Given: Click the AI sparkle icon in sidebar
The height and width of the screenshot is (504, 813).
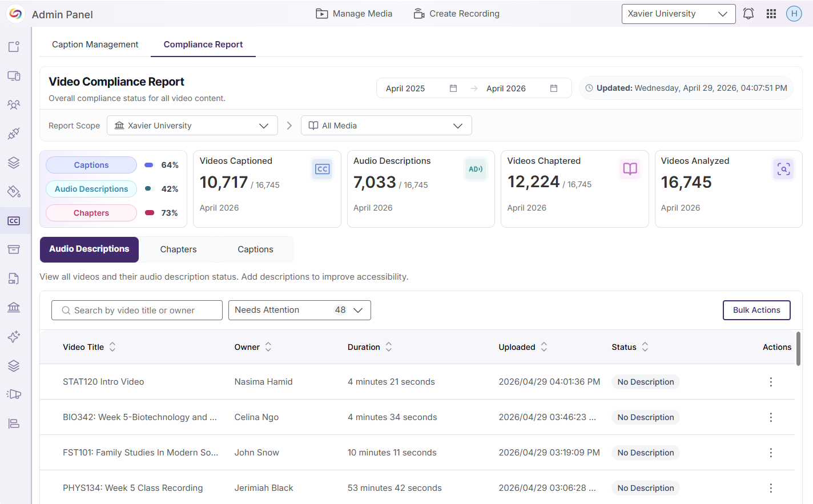Looking at the screenshot, I should click(x=14, y=337).
